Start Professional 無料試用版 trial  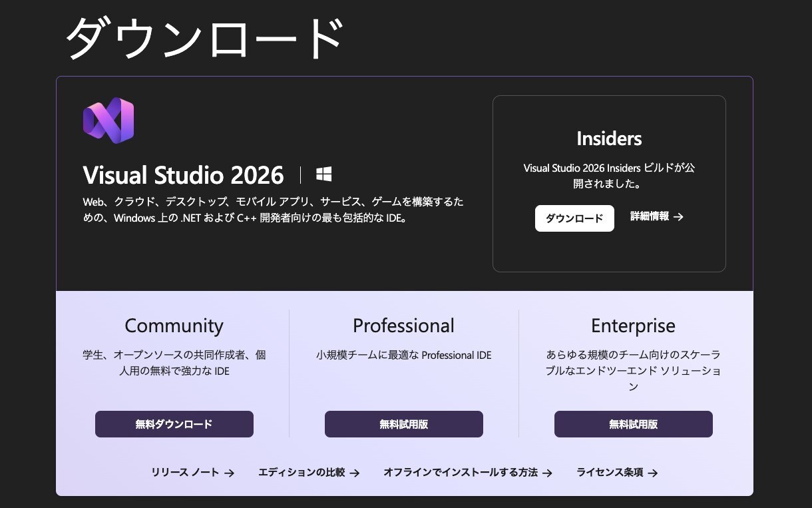point(404,424)
